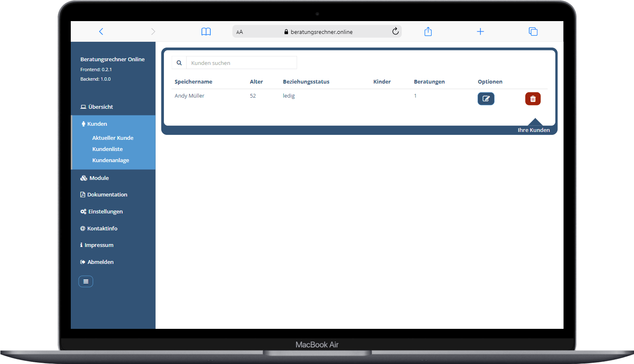The height and width of the screenshot is (364, 634).
Task: Click the magnifier search icon
Action: point(179,63)
